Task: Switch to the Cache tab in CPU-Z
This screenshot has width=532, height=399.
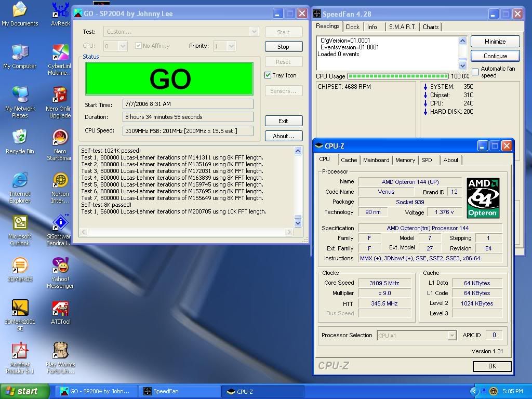Action: [x=349, y=160]
